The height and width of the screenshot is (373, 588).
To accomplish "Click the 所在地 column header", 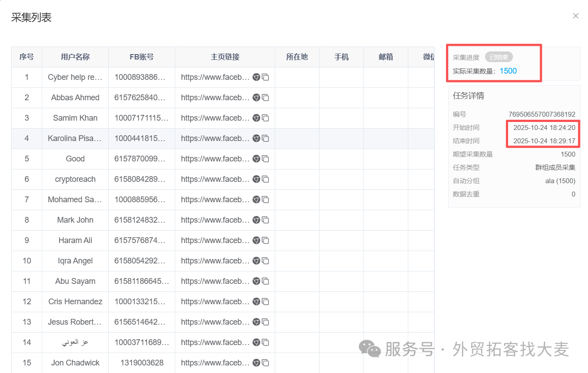I will point(297,57).
